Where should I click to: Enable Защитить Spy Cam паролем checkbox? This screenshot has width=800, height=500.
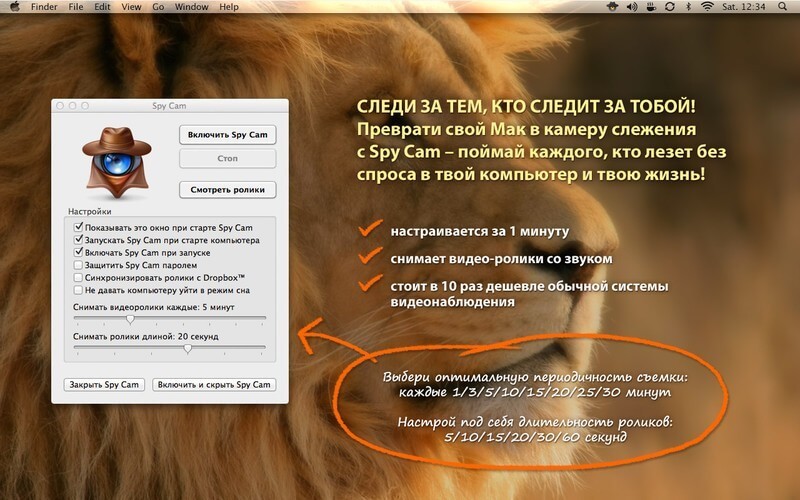(x=78, y=265)
